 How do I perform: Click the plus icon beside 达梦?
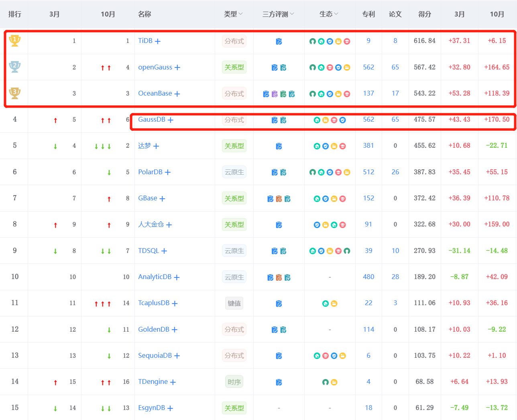[x=156, y=146]
